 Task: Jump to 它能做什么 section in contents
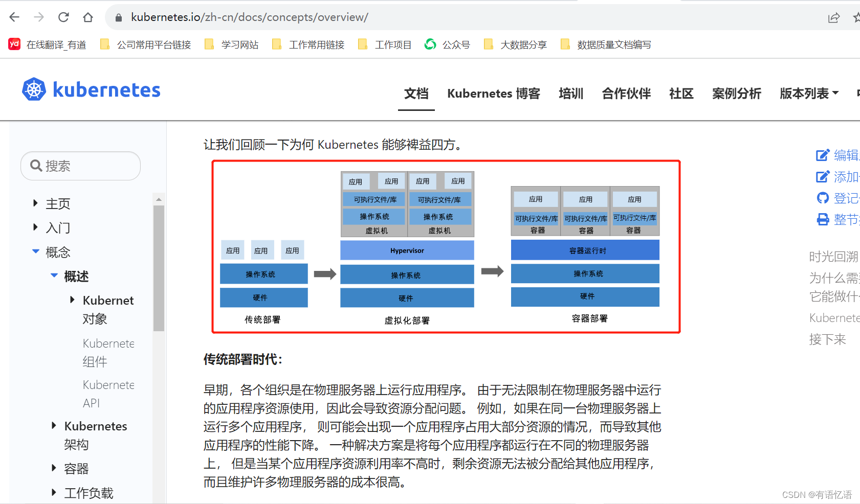[x=834, y=296]
